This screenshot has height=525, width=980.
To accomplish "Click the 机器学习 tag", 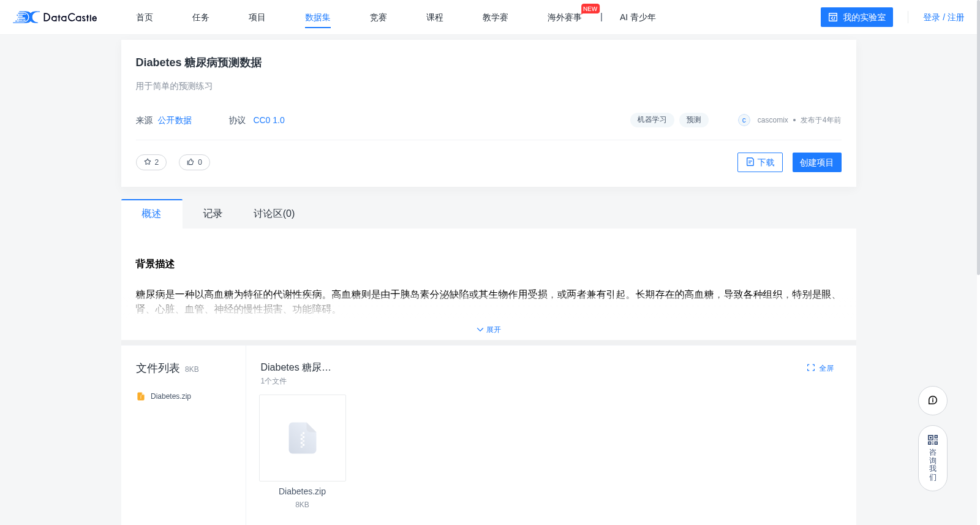I will pyautogui.click(x=652, y=120).
